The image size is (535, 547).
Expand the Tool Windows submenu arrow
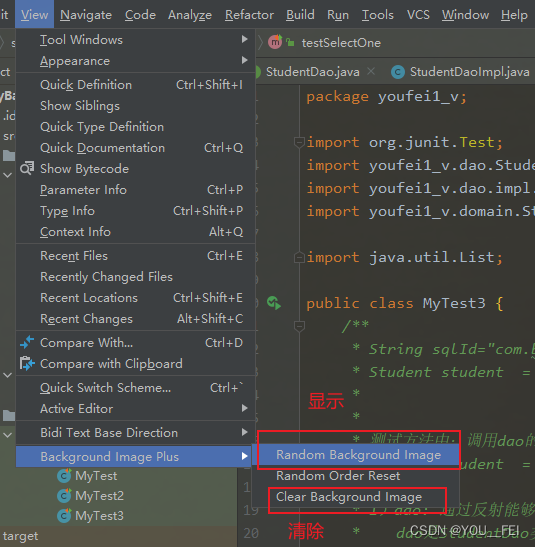[245, 39]
